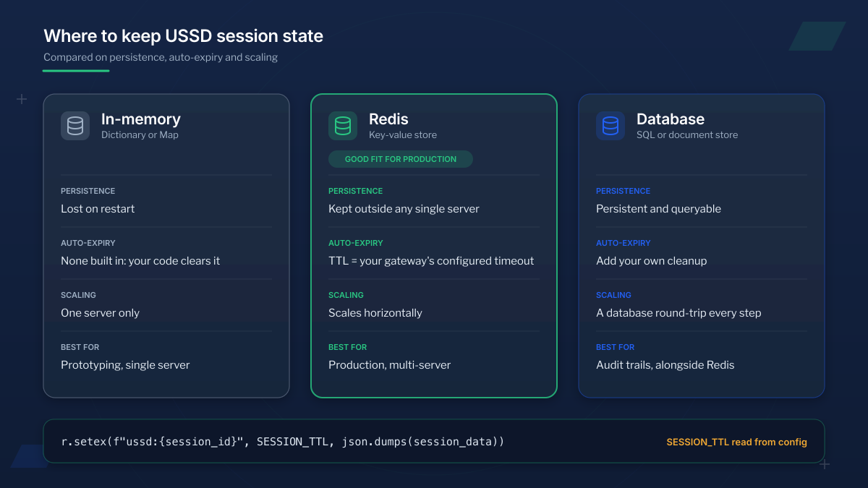This screenshot has width=868, height=488.
Task: Click the r.setex code snippet
Action: pos(283,441)
